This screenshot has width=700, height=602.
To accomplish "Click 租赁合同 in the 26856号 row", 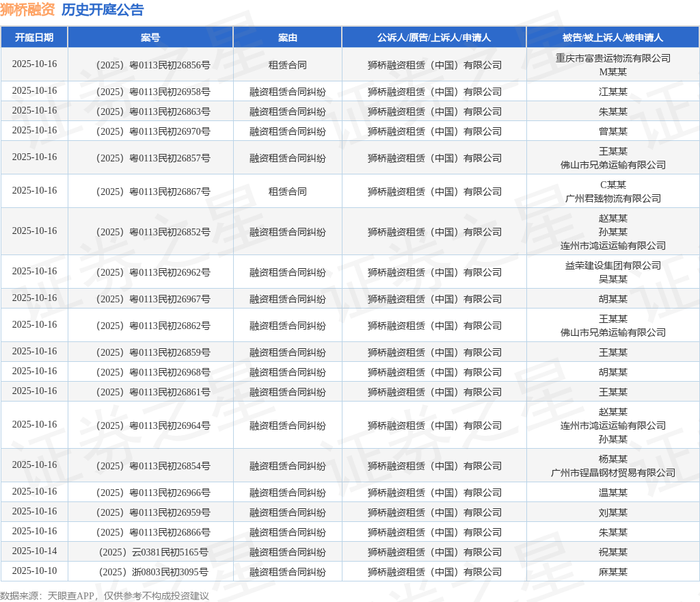I will tap(288, 65).
